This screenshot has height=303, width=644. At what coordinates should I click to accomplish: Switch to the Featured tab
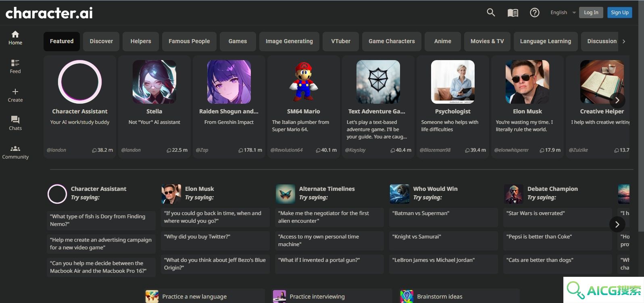pos(62,41)
